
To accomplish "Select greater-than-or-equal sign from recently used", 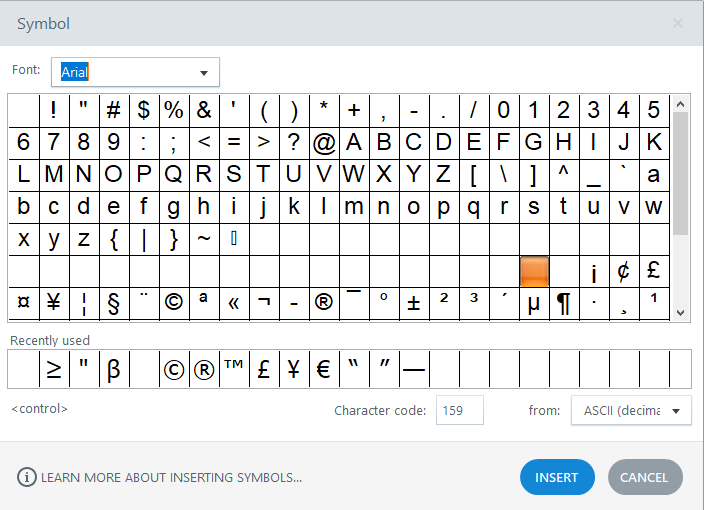I will coord(54,370).
